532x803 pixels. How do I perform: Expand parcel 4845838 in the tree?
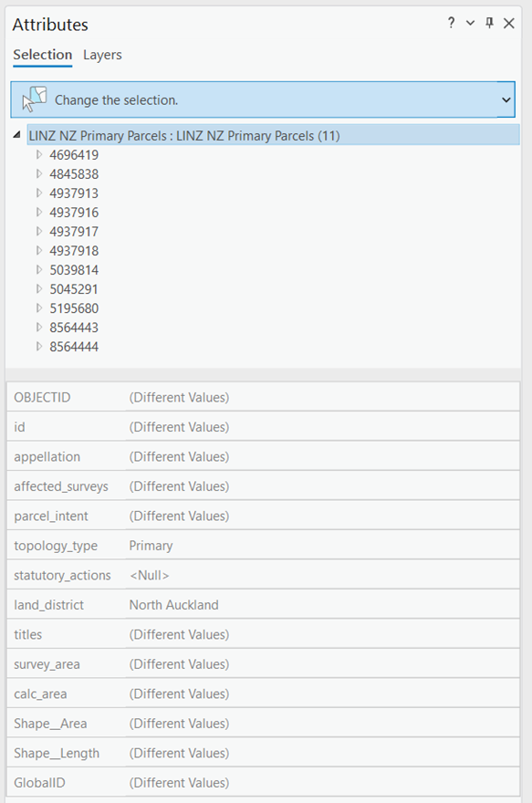point(38,174)
